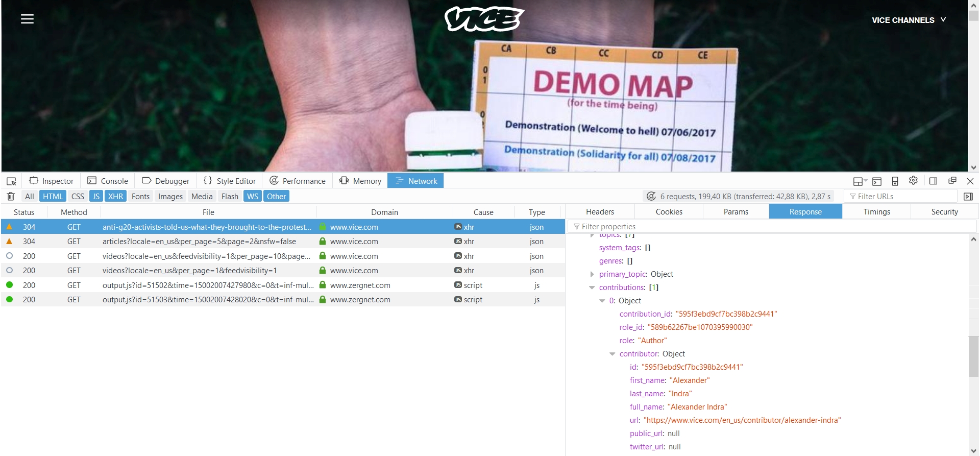Toggle the CSS filter
This screenshot has width=980, height=456.
(78, 197)
